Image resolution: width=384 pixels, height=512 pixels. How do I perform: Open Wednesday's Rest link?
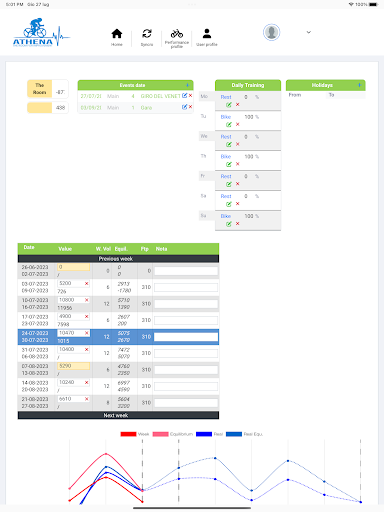pos(226,137)
